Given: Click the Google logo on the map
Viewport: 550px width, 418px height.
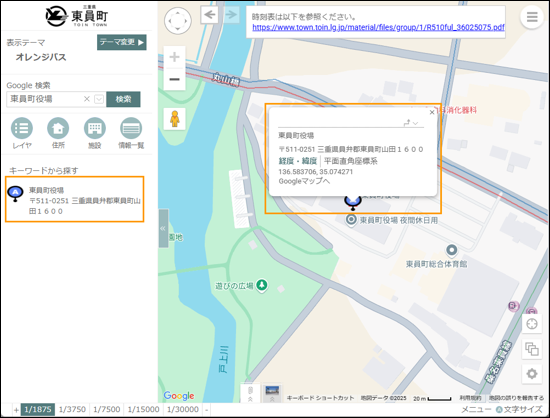Looking at the screenshot, I should coord(179,396).
